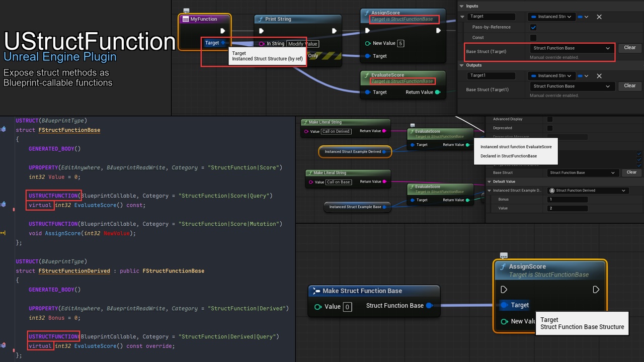This screenshot has height=362, width=644.
Task: Remove the Target input parameter with X
Action: click(x=599, y=17)
